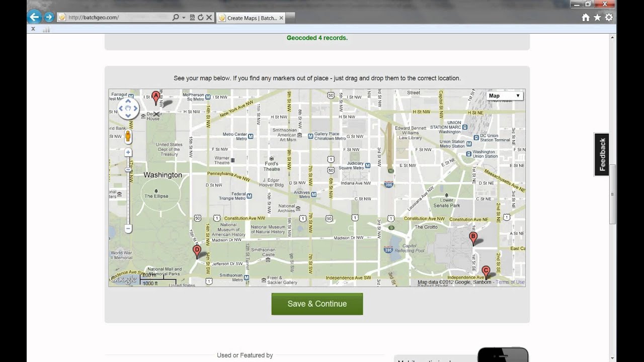Go back using the browser Back arrow
The width and height of the screenshot is (644, 362).
pos(34,17)
